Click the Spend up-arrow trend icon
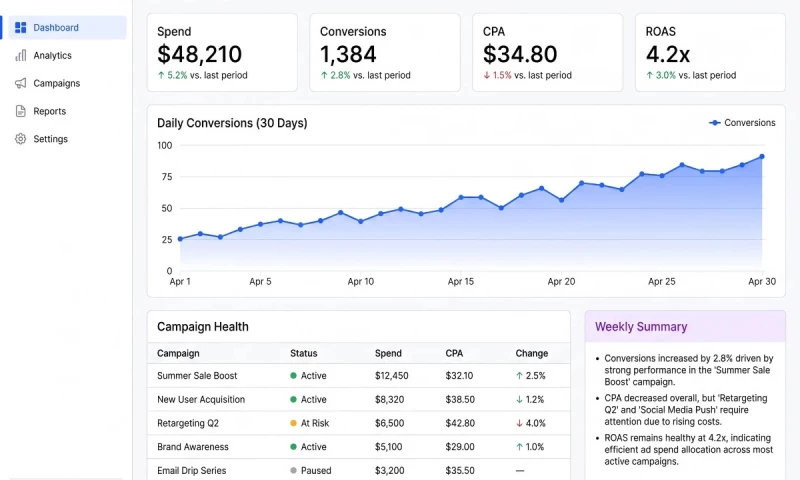Viewport: 800px width, 480px height. click(161, 75)
